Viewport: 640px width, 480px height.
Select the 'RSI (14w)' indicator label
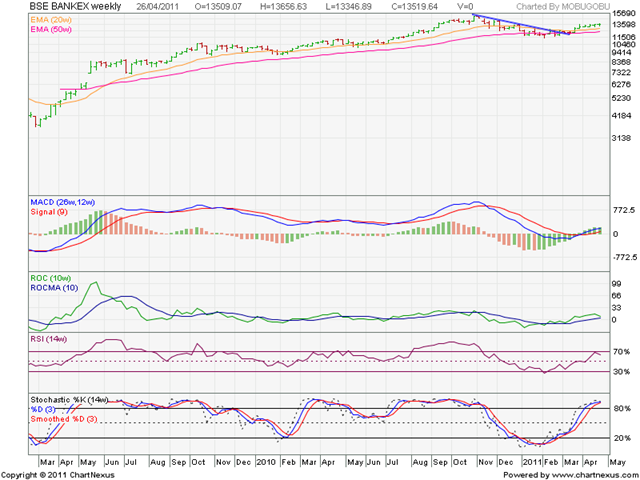coord(49,339)
